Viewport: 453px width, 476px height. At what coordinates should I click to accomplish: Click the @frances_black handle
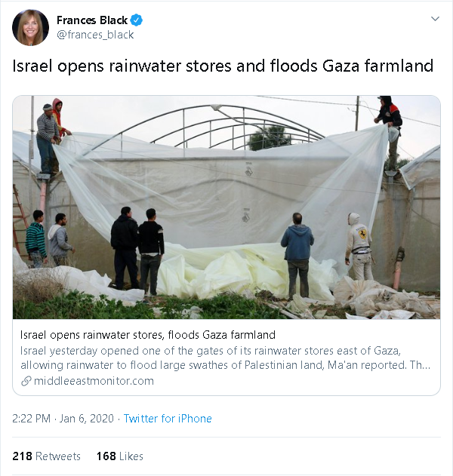[95, 35]
